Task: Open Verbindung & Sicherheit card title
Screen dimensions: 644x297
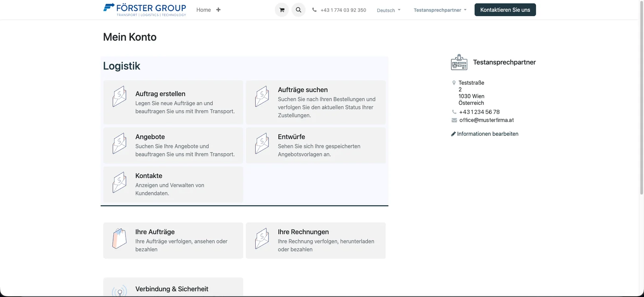Action: click(172, 289)
